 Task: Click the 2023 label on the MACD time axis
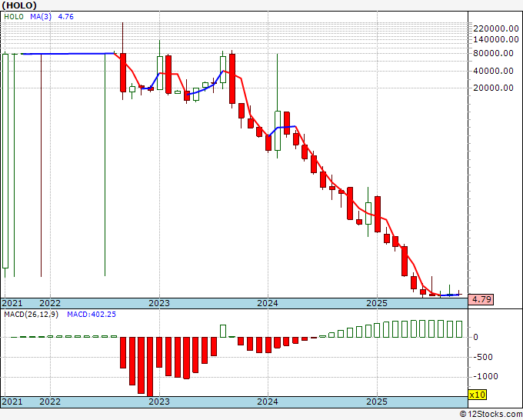click(x=159, y=402)
